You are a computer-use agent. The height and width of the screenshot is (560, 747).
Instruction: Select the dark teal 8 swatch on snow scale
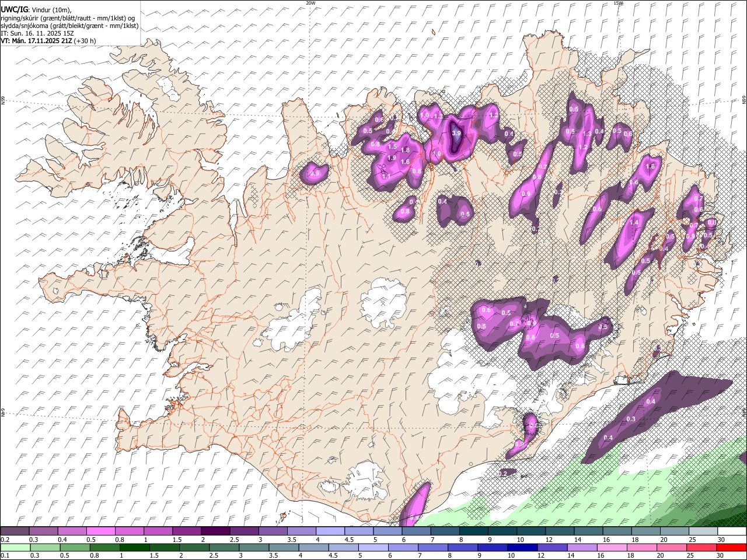474,531
